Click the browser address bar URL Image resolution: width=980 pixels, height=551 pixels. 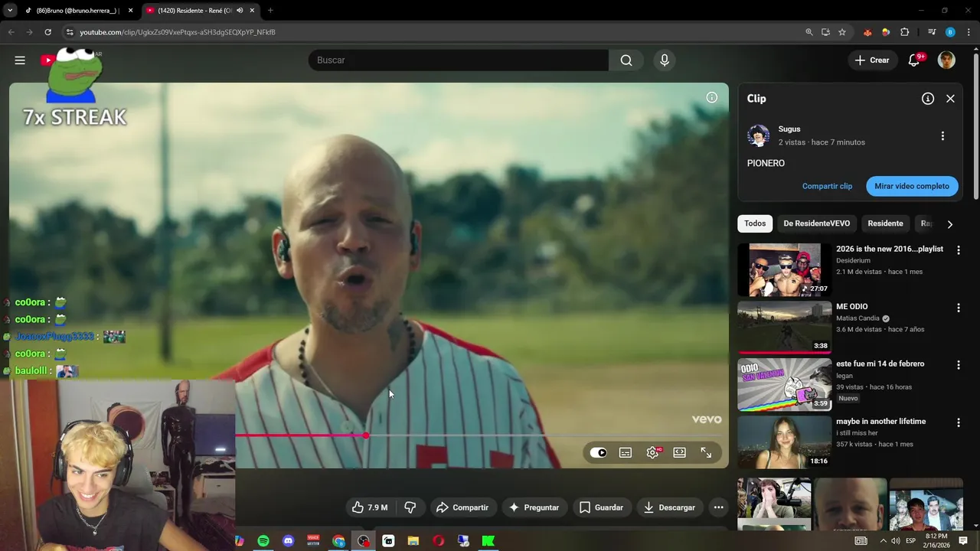pos(178,32)
